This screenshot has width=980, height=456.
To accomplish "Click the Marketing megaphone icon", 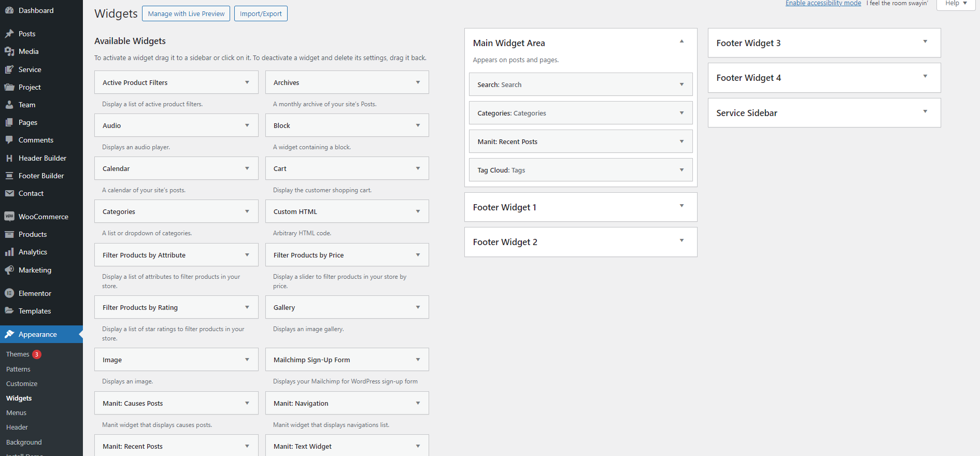I will pos(9,270).
